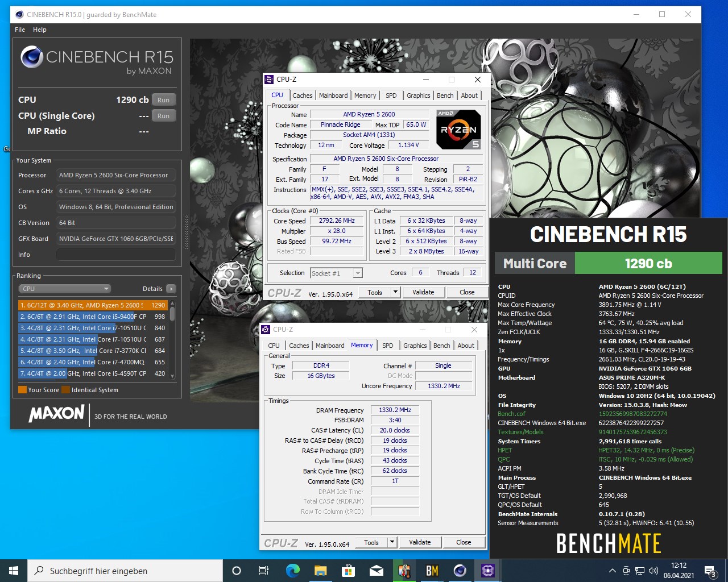Open Tools dropdown arrow in upper CPU-Z
The height and width of the screenshot is (582, 728).
pyautogui.click(x=395, y=293)
